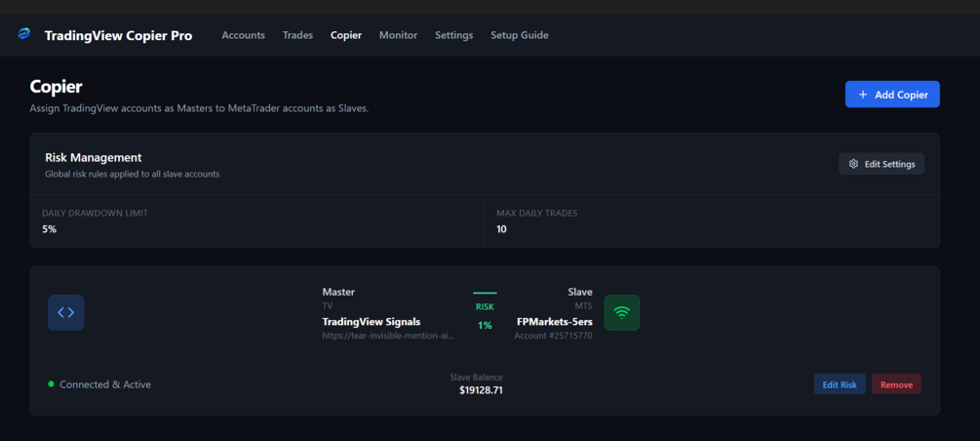The image size is (980, 441).
Task: Click the Daily Drawdown Limit 5% value
Action: (50, 229)
